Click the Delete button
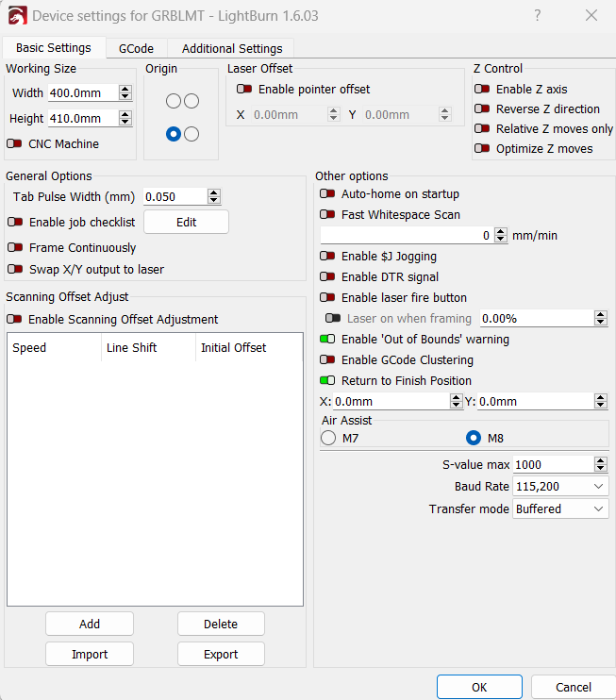Image resolution: width=616 pixels, height=700 pixels. 221,624
